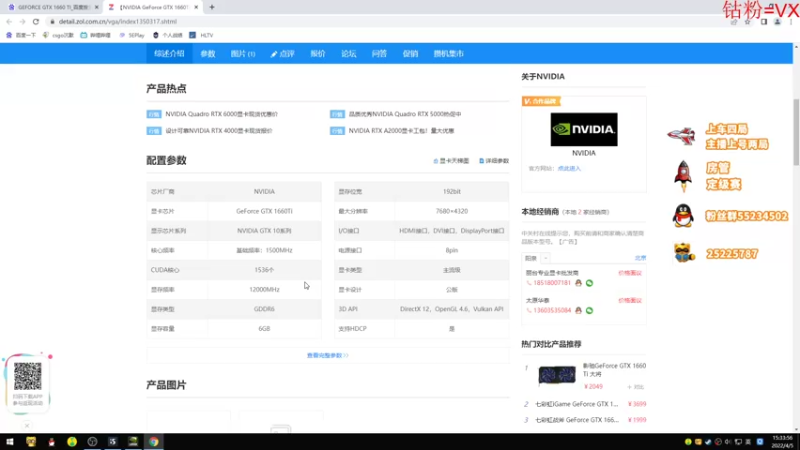Open the 5E platform icon in the taskbar
Viewport: 800px width, 450px height.
(113, 442)
